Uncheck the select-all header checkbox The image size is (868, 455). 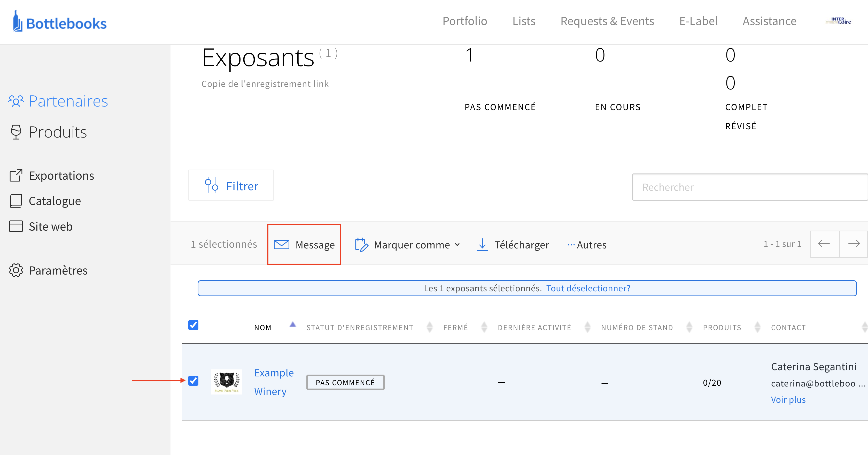pyautogui.click(x=193, y=325)
